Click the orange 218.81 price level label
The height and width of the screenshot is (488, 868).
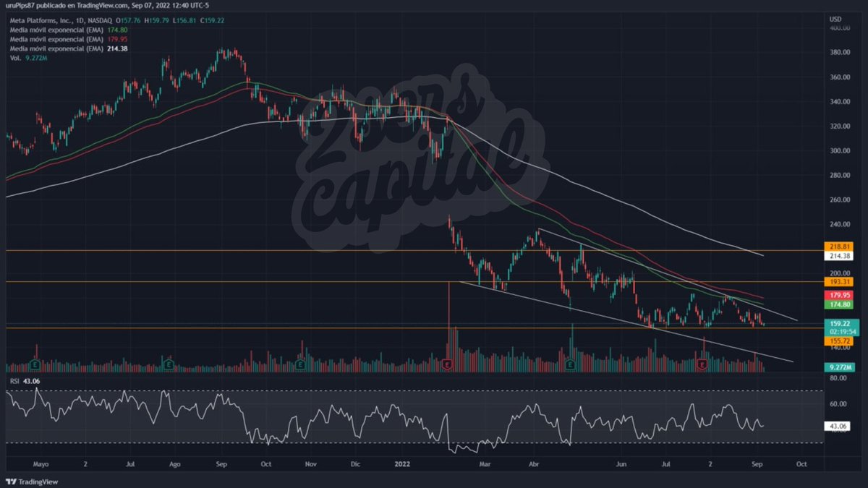coord(839,246)
